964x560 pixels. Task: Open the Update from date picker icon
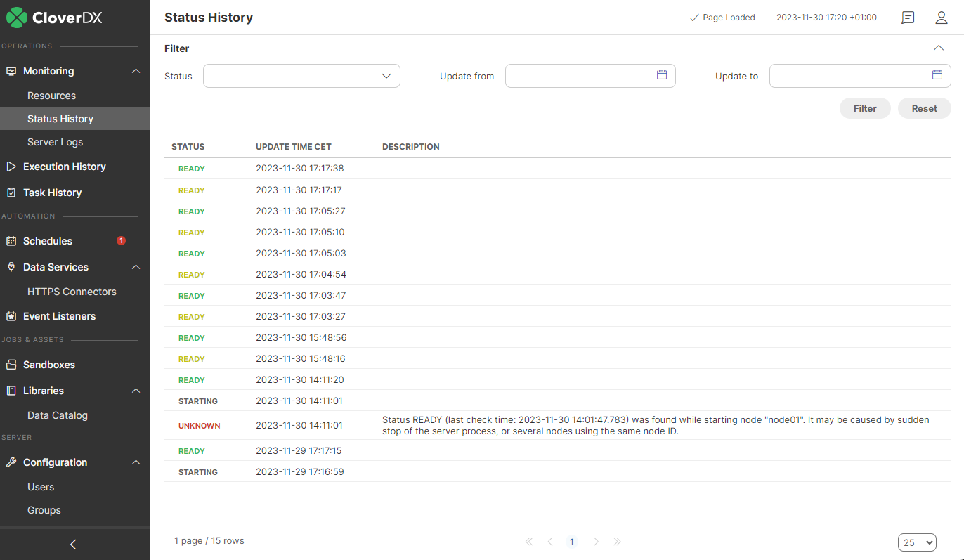661,74
